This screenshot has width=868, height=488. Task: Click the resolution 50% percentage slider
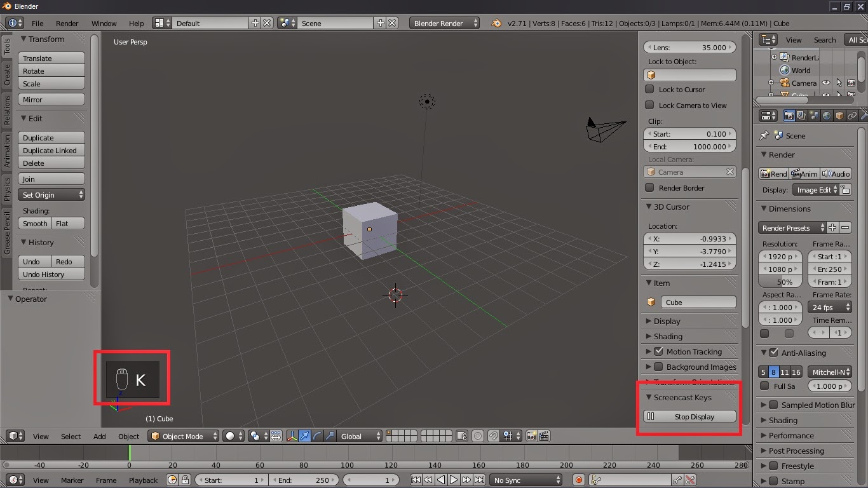tap(780, 282)
